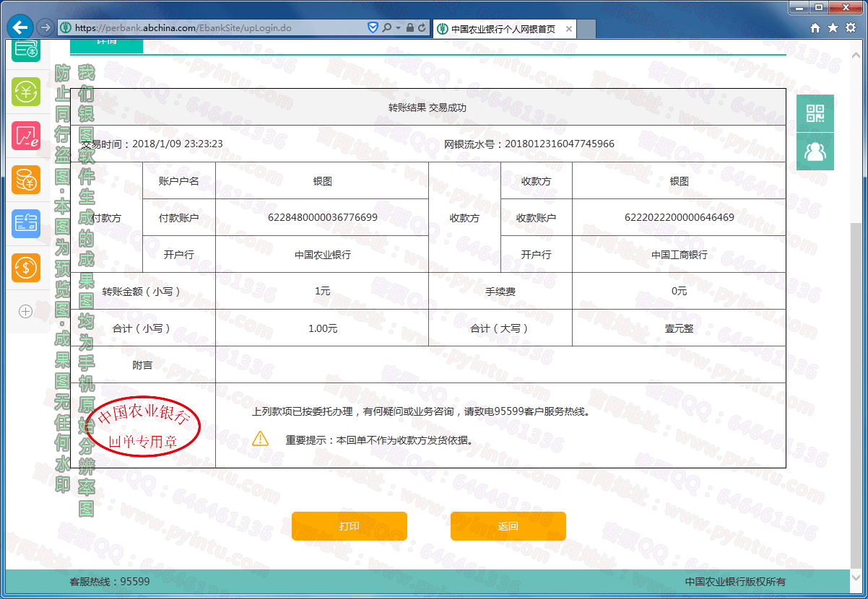Open a new blank tab
This screenshot has width=868, height=599.
pyautogui.click(x=586, y=29)
